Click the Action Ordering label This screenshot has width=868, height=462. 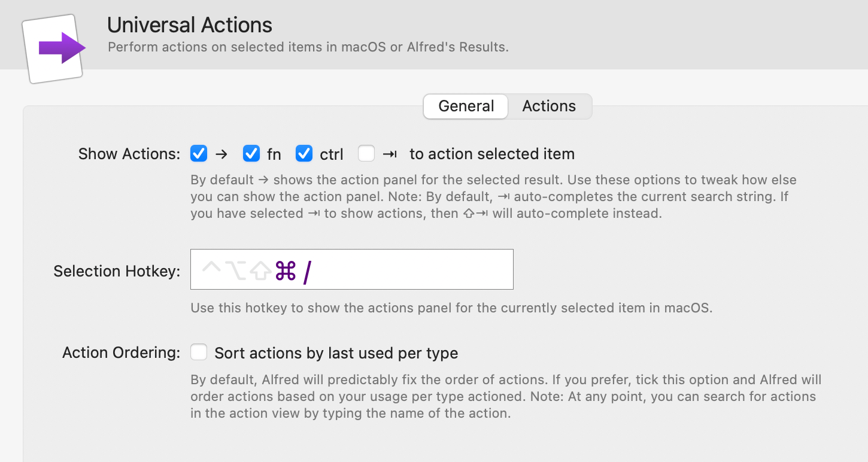click(x=120, y=352)
